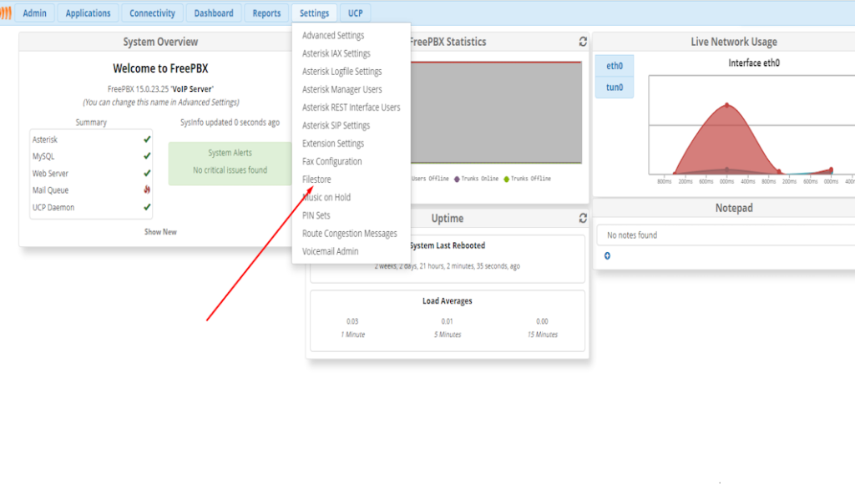Click the 5 Minutes load average value
855x504 pixels.
(x=448, y=321)
